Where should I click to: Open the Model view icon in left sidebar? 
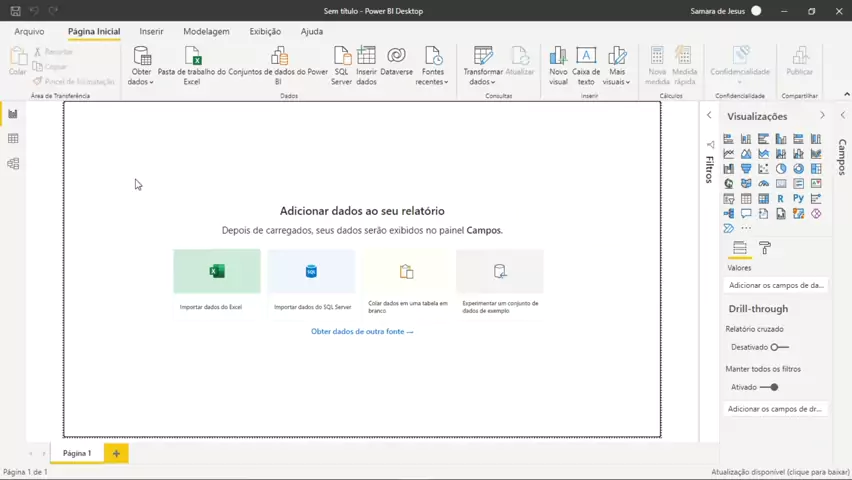click(13, 164)
